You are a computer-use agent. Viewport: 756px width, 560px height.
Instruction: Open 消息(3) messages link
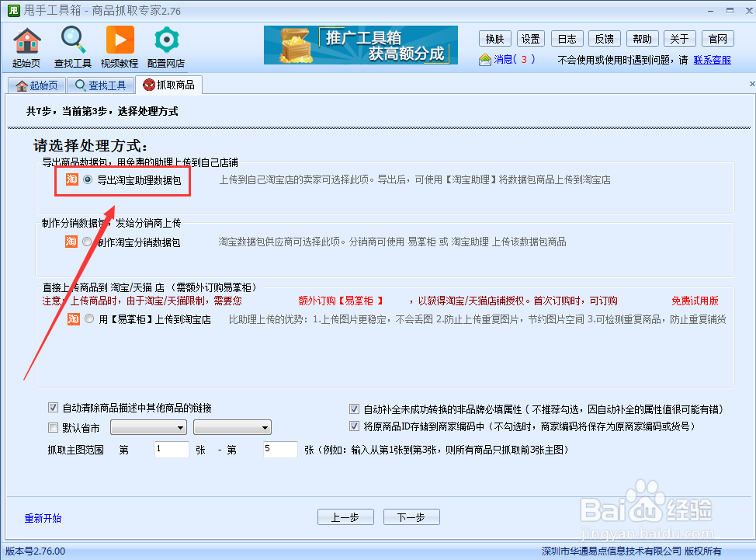(514, 59)
